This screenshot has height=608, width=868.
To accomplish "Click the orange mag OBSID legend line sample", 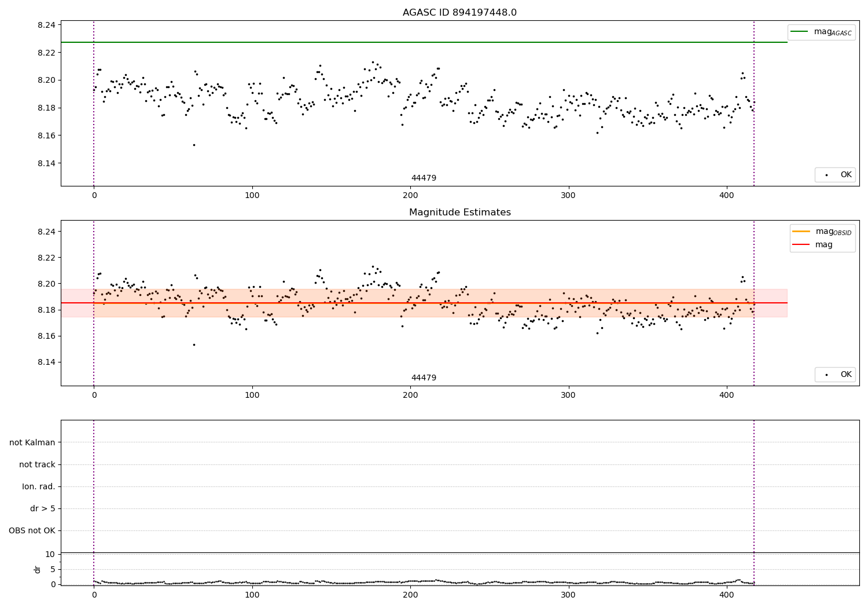I will point(801,232).
